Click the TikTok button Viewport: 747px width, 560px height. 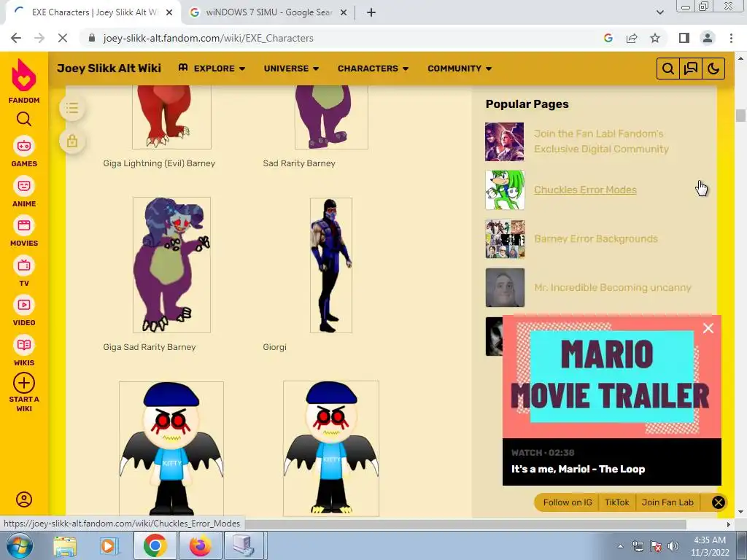(x=617, y=502)
